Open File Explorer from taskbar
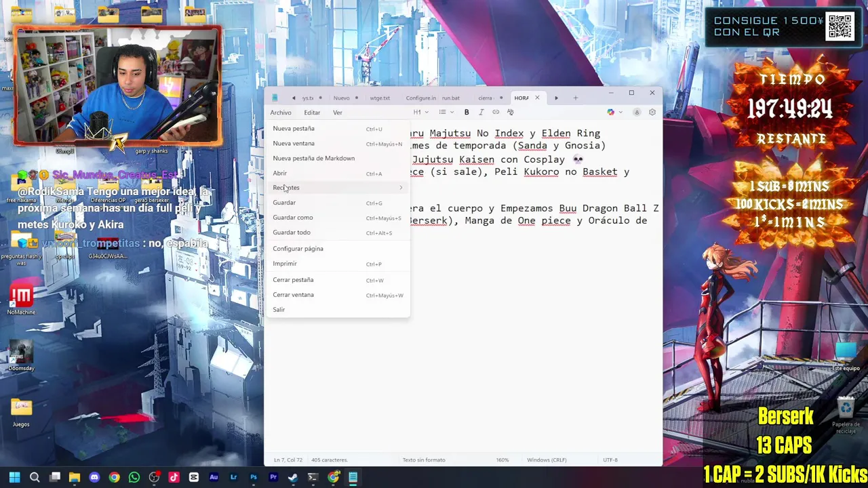The width and height of the screenshot is (868, 488). click(x=75, y=478)
